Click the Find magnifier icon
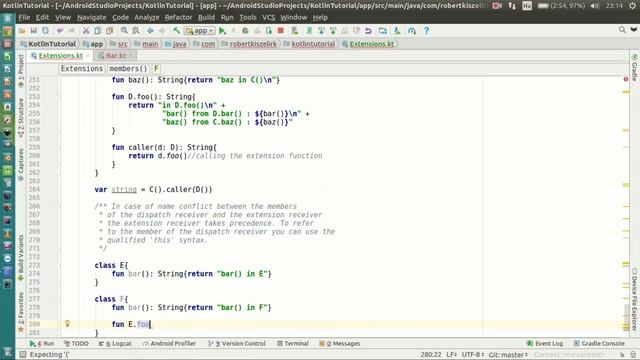Viewport: 640px width, 360px height. 124,31
